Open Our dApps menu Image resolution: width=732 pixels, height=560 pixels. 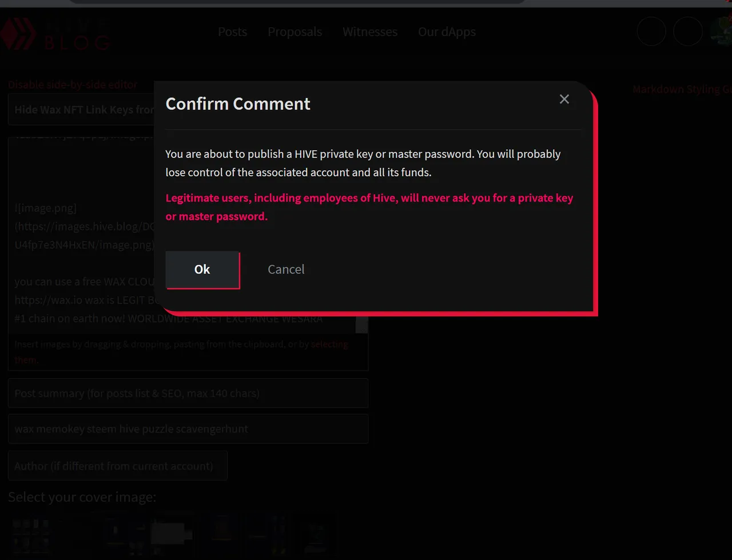(447, 32)
